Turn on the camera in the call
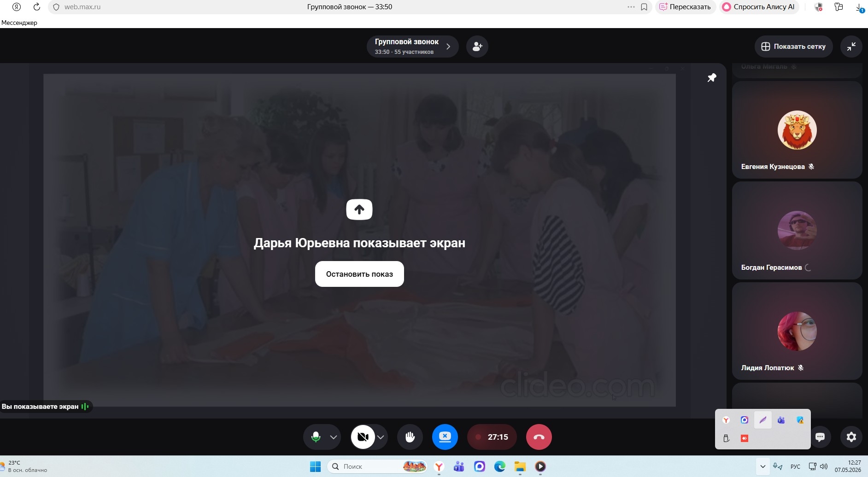868x477 pixels. click(363, 437)
